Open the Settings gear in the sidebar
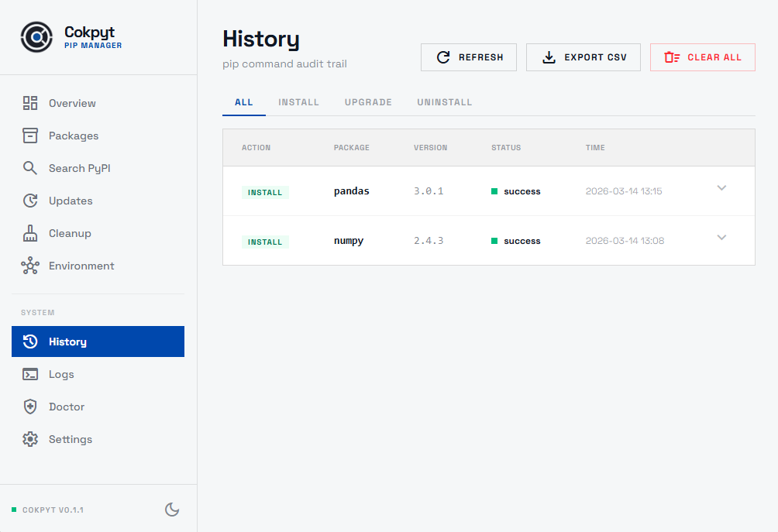The image size is (778, 532). (30, 439)
